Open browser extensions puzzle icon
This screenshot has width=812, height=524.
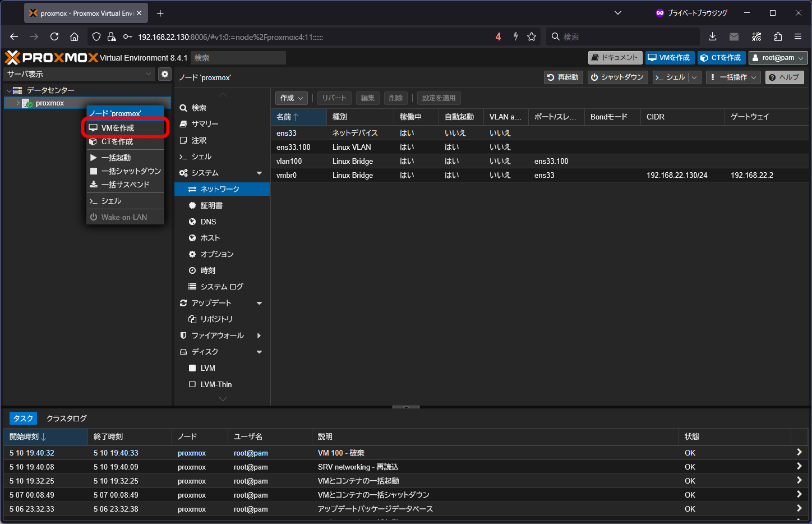point(778,36)
